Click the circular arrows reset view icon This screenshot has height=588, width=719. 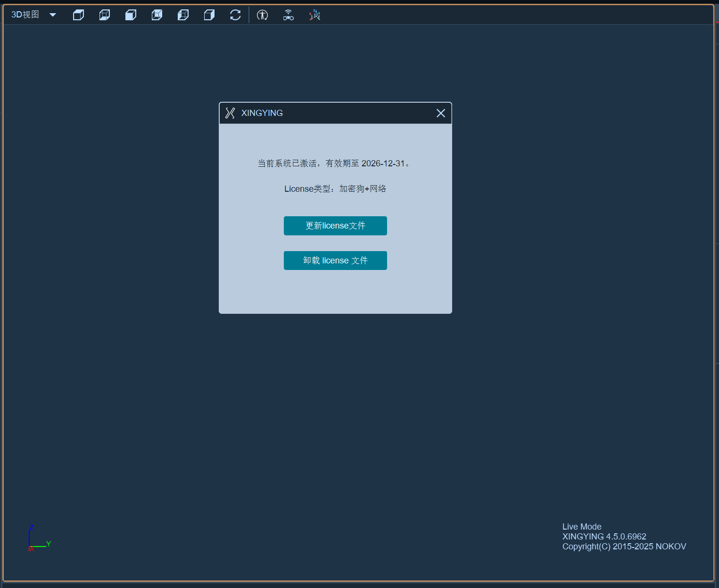pos(235,15)
